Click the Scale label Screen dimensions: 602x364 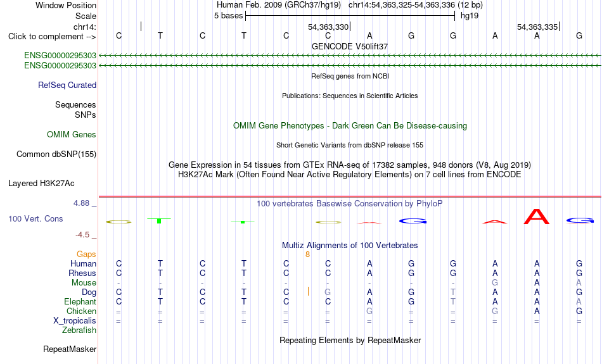[86, 16]
